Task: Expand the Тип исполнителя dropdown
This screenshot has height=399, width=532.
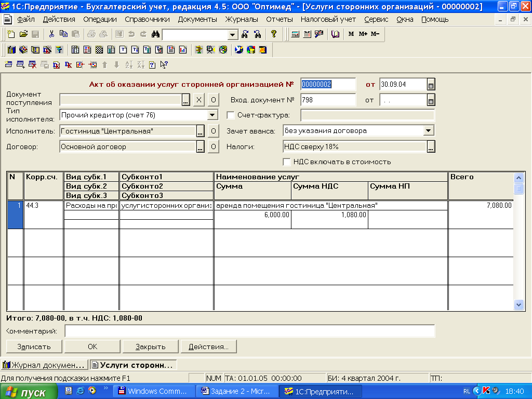Action: coord(212,115)
